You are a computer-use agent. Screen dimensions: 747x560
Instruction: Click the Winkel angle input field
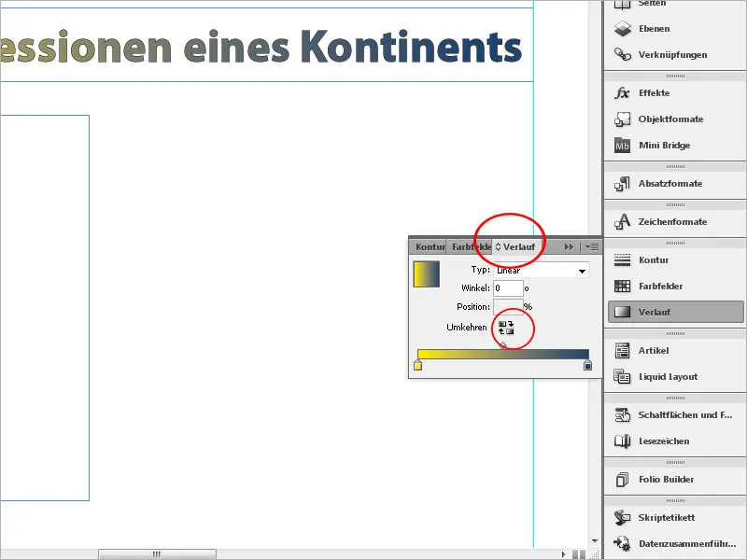(508, 288)
